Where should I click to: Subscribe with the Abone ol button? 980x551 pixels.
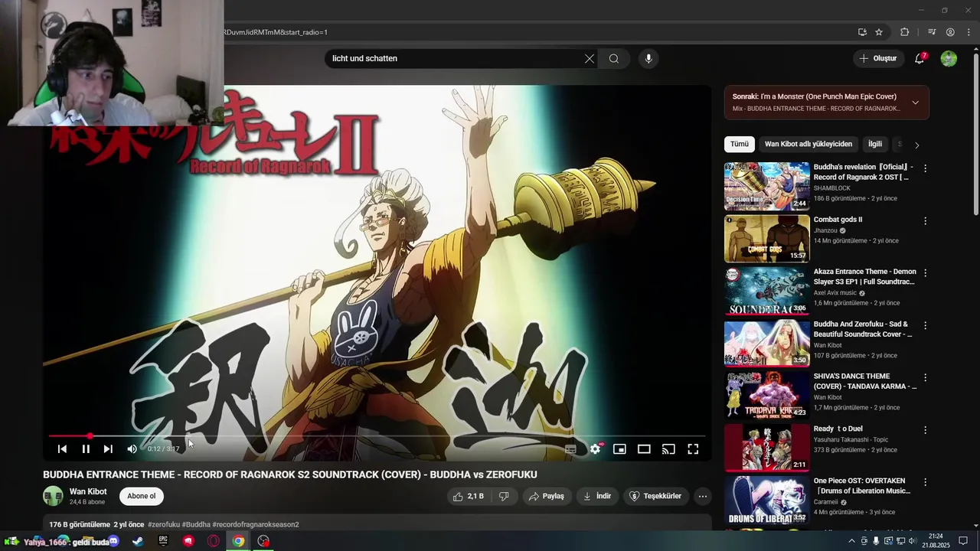point(141,496)
